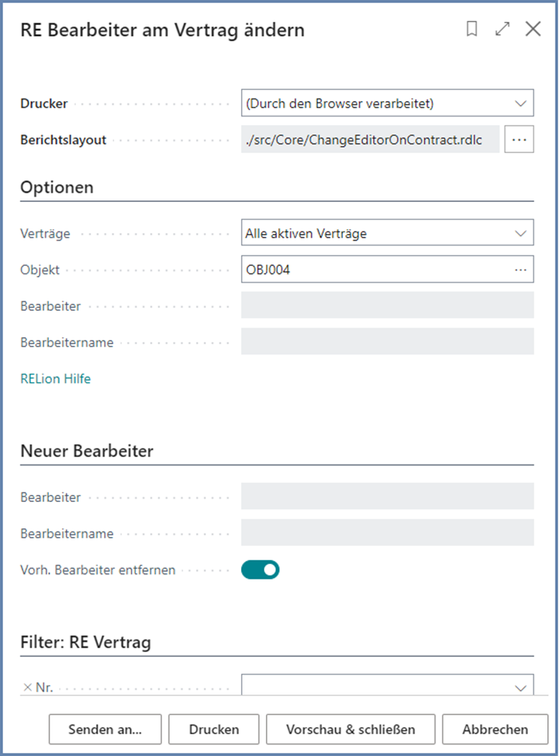
Task: Open the Drucker dropdown
Action: [x=387, y=103]
